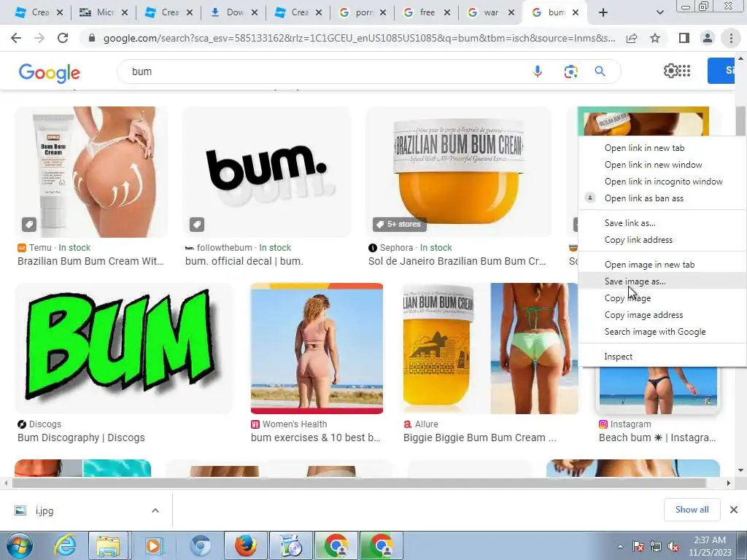Open Windows Explorer folder on taskbar
Screen dimensions: 747x560
click(108, 545)
